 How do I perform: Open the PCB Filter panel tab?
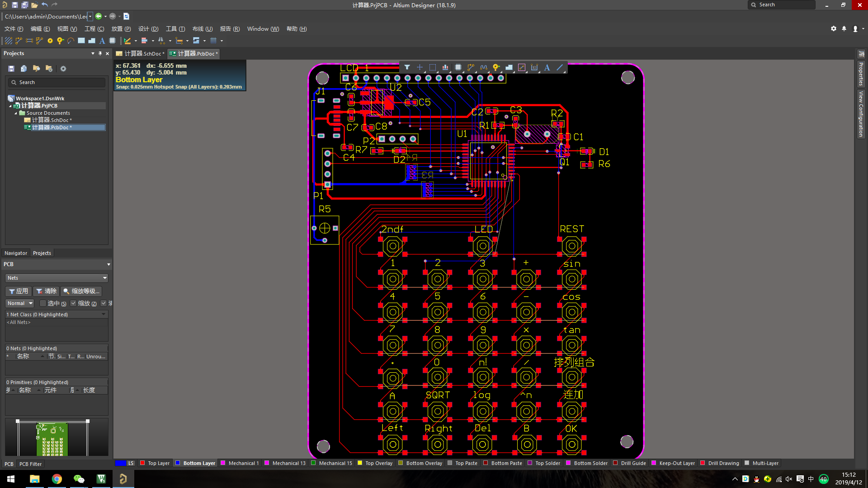point(30,464)
